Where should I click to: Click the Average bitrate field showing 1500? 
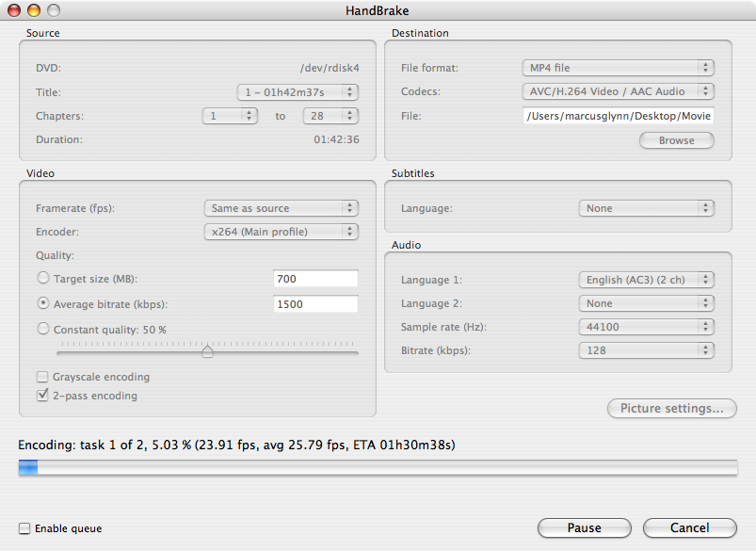pos(315,304)
